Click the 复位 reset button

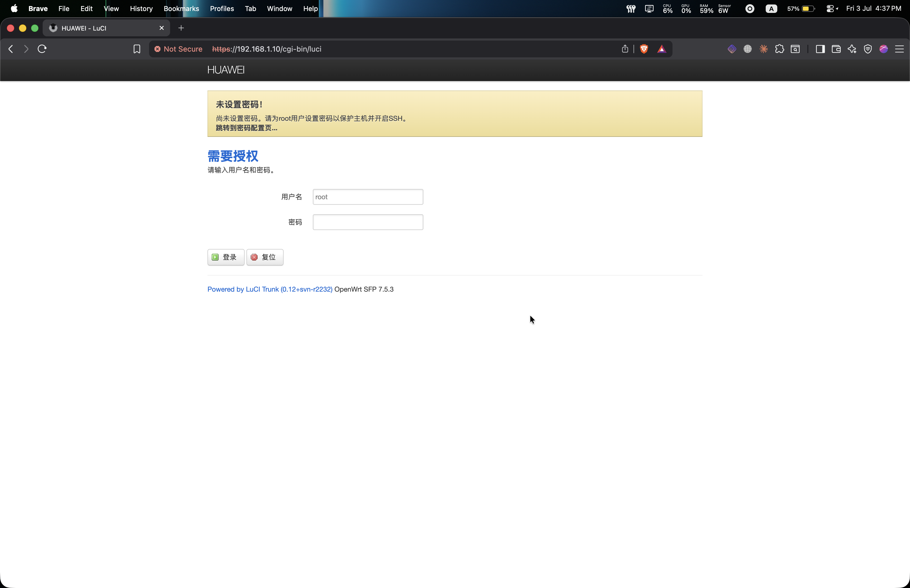point(265,257)
